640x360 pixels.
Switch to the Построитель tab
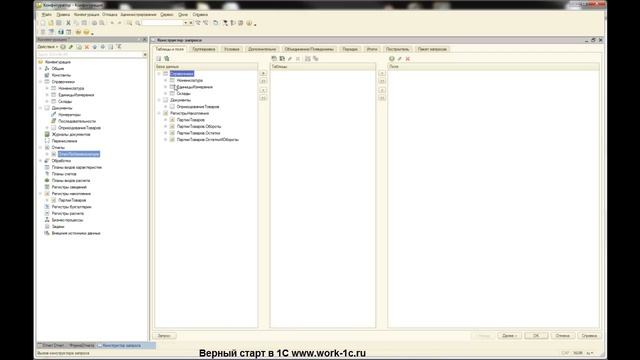pos(397,49)
